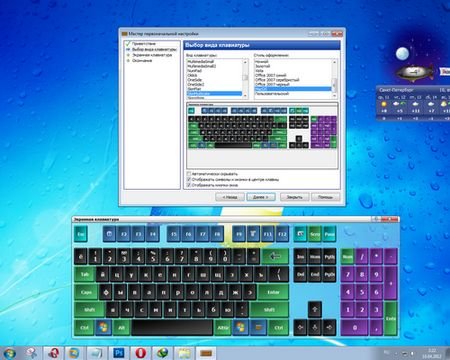Tap the green numpad Enter key

coord(390,319)
